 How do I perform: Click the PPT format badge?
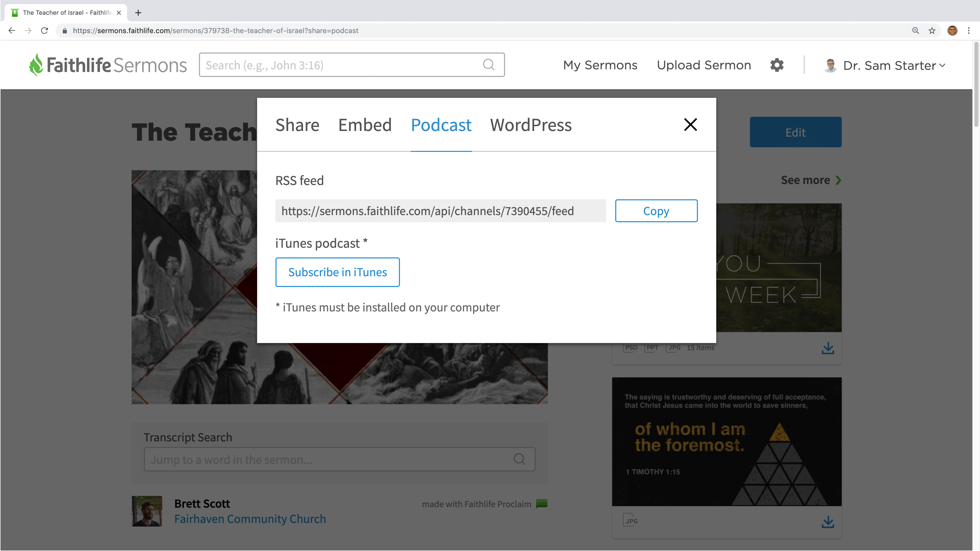(652, 348)
